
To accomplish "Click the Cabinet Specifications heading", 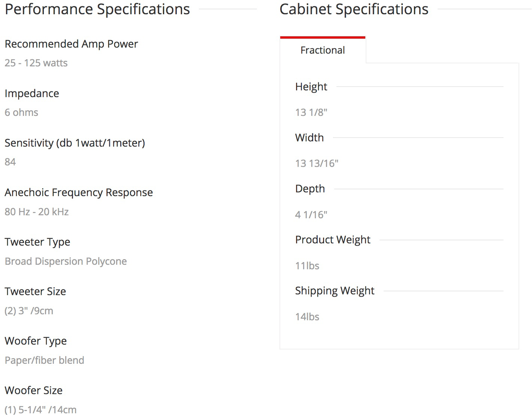I will [354, 9].
